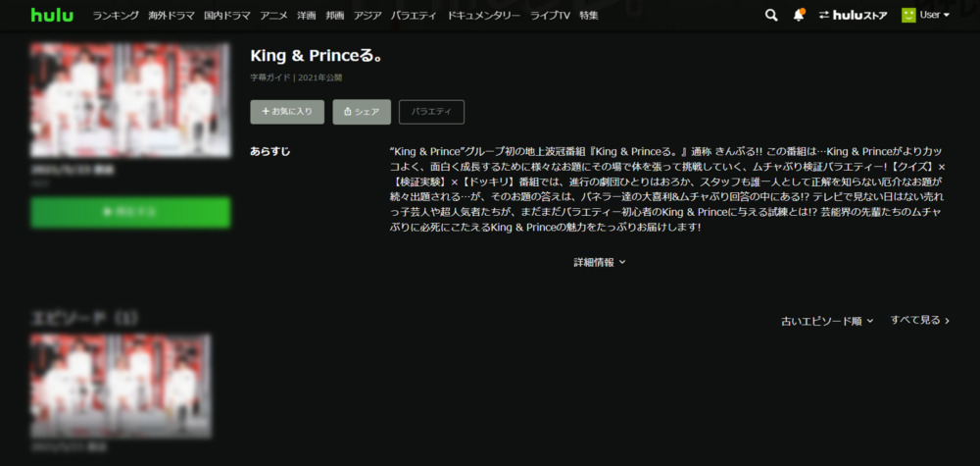Open ランキング in the navigation bar
Image resolution: width=980 pixels, height=466 pixels.
point(116,16)
